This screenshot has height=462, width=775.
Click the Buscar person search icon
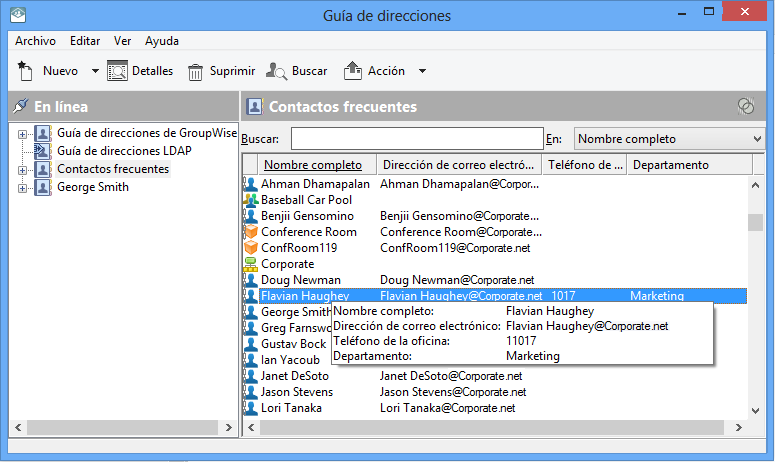click(x=276, y=71)
